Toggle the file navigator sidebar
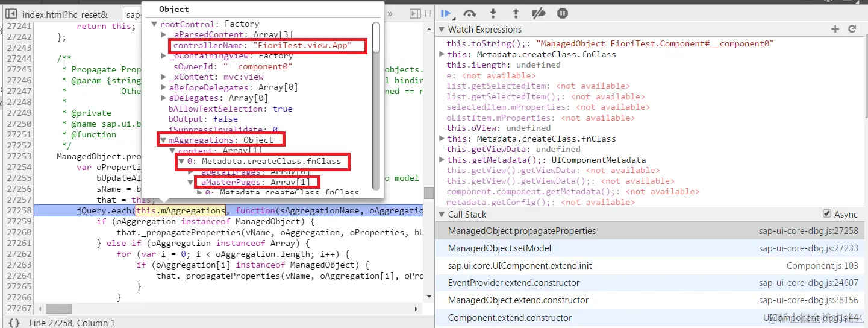This screenshot has height=328, width=868. click(x=11, y=14)
